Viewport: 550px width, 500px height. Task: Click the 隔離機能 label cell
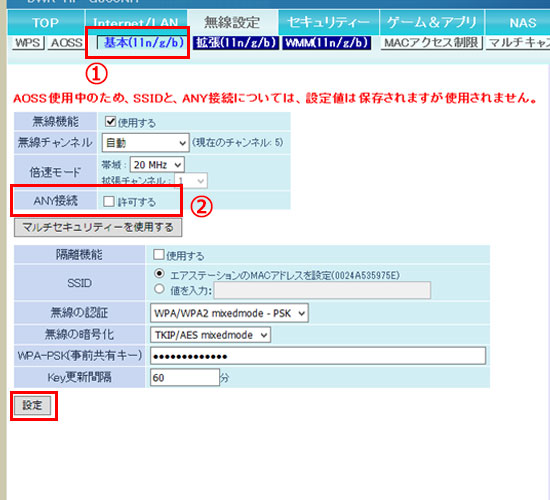tap(79, 254)
